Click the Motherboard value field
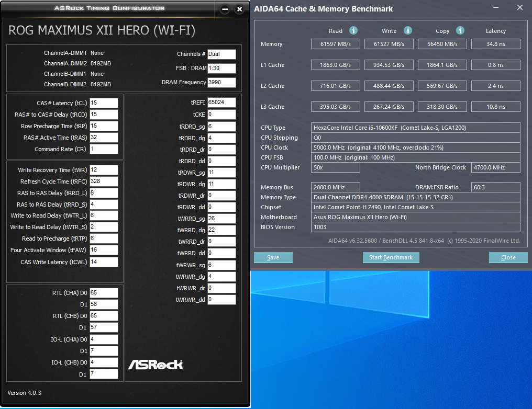This screenshot has height=409, width=532. (x=416, y=217)
